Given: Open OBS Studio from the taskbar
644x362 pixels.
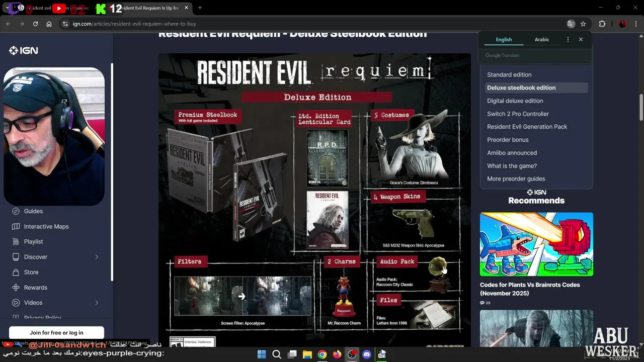Looking at the screenshot, I should pyautogui.click(x=352, y=354).
